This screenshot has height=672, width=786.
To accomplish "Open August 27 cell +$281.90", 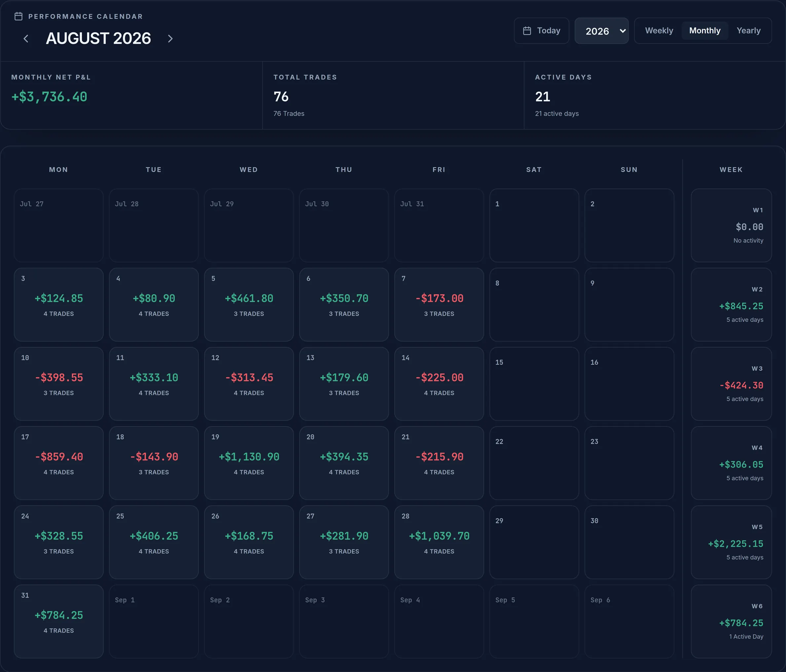I will click(344, 542).
